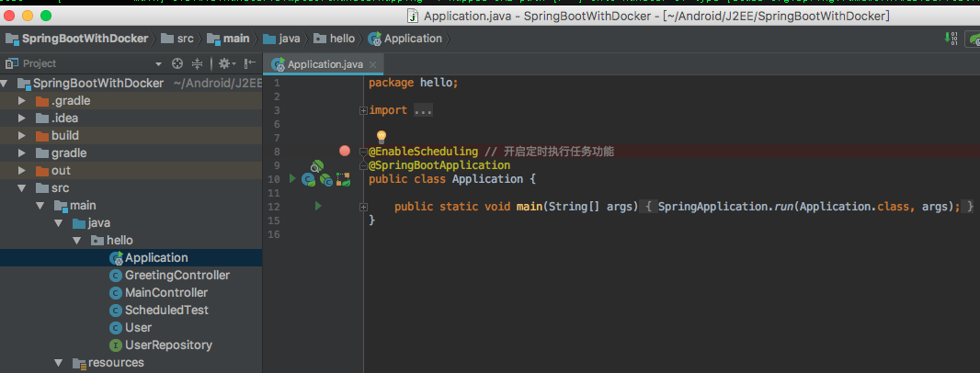Viewport: 980px width, 373px height.
Task: Click hello breadcrumb in navigation bar
Action: click(x=335, y=39)
